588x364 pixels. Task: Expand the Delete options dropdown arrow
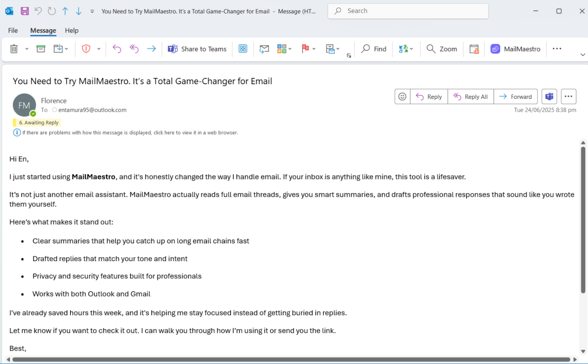point(27,49)
